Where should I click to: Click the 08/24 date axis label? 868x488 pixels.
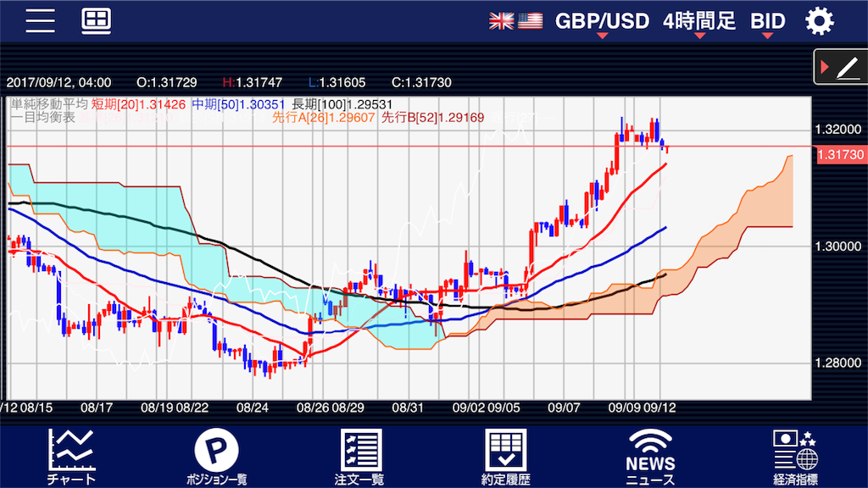click(253, 408)
